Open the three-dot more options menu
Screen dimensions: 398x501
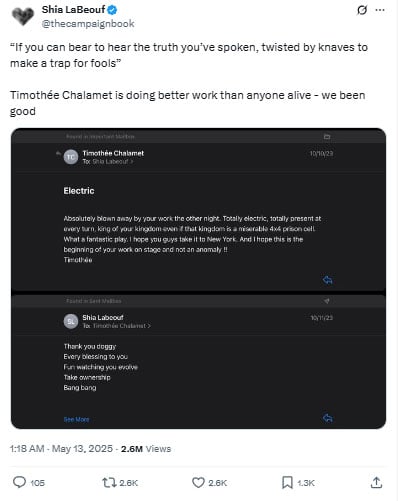pos(380,10)
